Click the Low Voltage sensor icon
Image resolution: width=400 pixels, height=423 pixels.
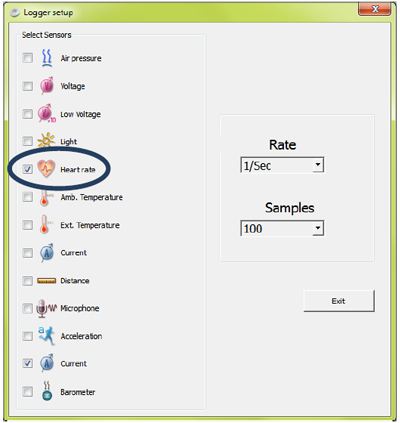(47, 114)
